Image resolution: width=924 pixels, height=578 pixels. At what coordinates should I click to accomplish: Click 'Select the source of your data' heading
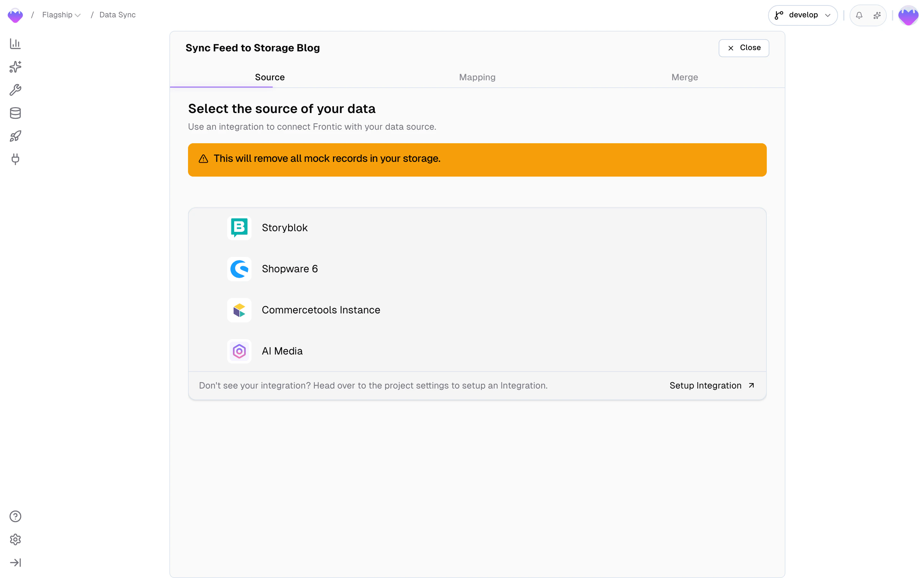tap(282, 109)
